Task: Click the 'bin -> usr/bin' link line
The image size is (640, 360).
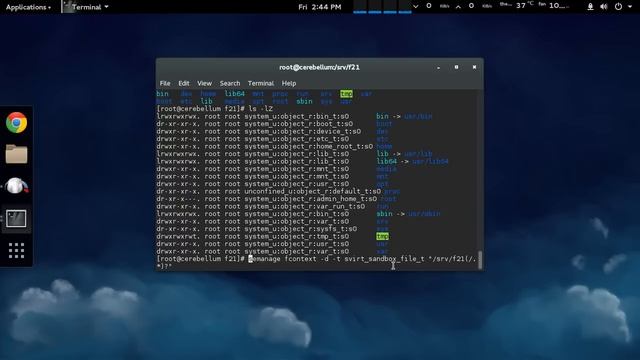Action: point(404,116)
